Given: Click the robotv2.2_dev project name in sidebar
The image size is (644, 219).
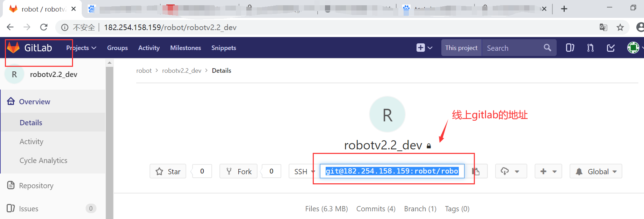Looking at the screenshot, I should 53,75.
